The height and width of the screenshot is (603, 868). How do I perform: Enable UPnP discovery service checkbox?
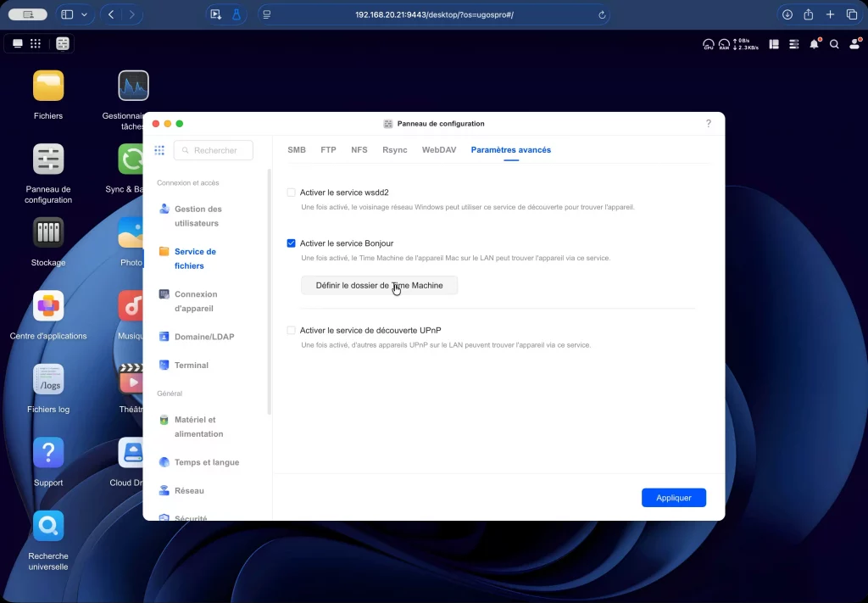pos(292,330)
